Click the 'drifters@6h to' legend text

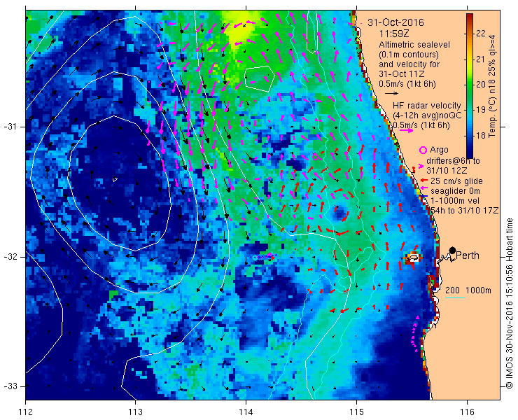pyautogui.click(x=453, y=161)
